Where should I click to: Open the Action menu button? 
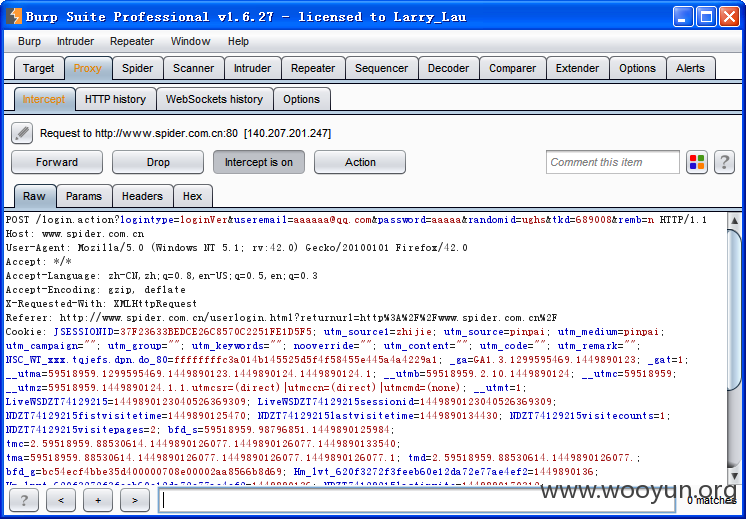click(x=360, y=162)
